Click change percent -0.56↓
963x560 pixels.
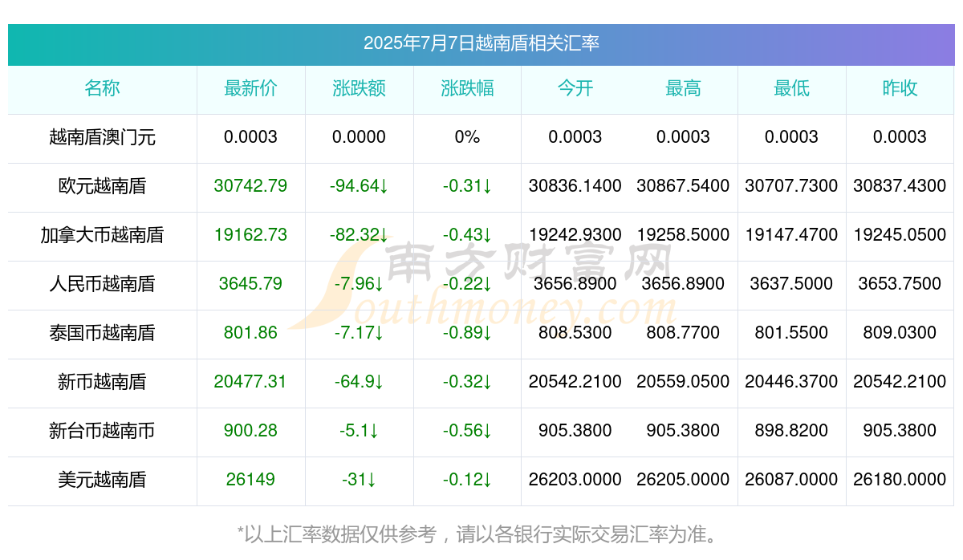(x=467, y=431)
